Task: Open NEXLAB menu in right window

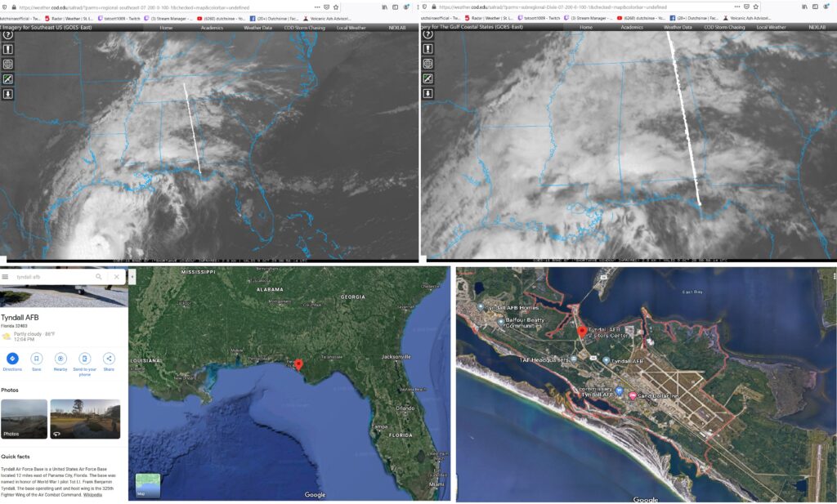Action: (817, 27)
